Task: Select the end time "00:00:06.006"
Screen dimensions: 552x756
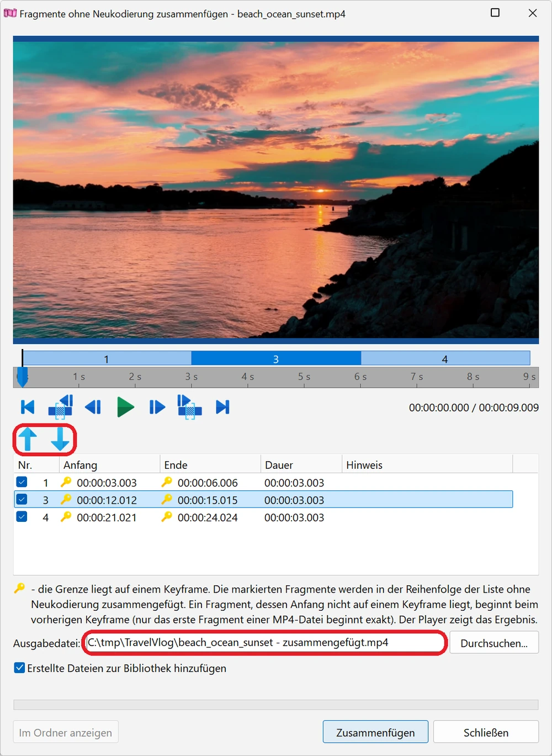Action: (208, 483)
